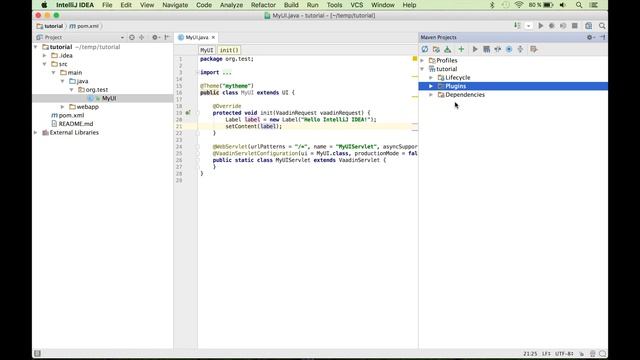Image resolution: width=640 pixels, height=360 pixels.
Task: Open Project Structure icon
Action: tap(589, 26)
